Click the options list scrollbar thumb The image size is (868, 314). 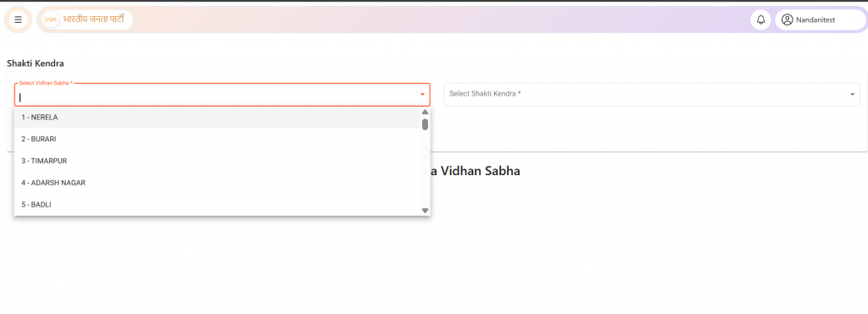coord(425,124)
